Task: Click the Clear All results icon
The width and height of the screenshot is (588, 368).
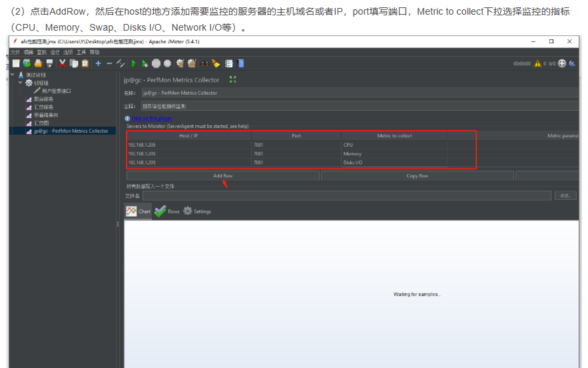Action: coord(192,63)
